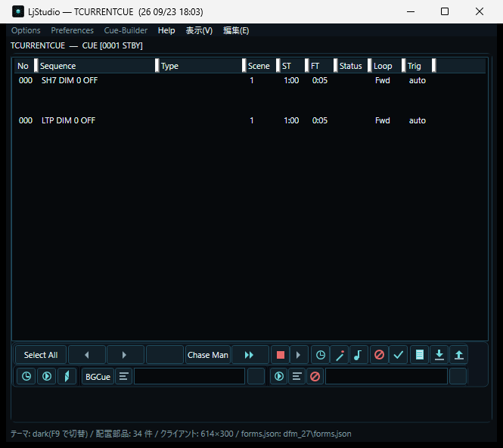Close the LjStudio window
The height and width of the screenshot is (448, 503).
point(480,11)
